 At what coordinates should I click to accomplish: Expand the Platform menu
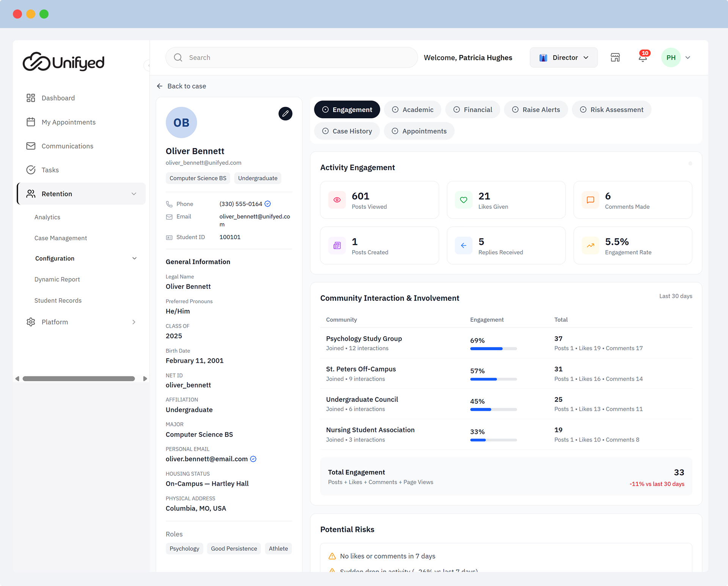pyautogui.click(x=134, y=322)
